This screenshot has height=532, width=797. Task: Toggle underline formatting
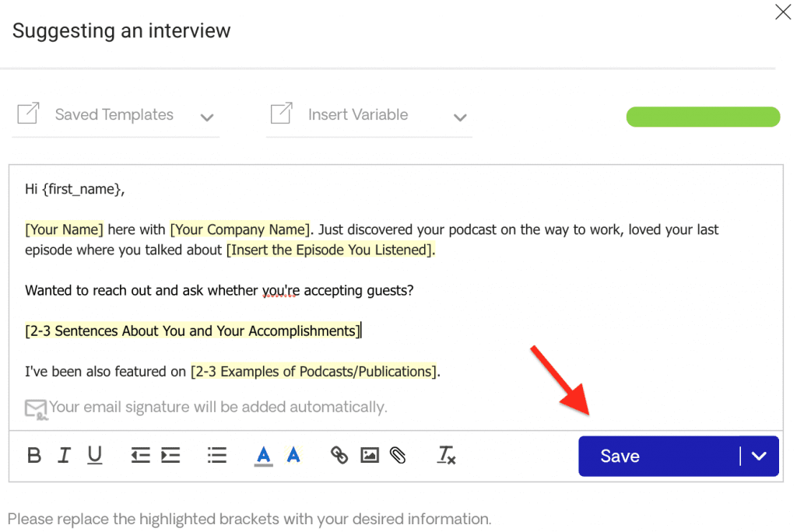(x=94, y=455)
